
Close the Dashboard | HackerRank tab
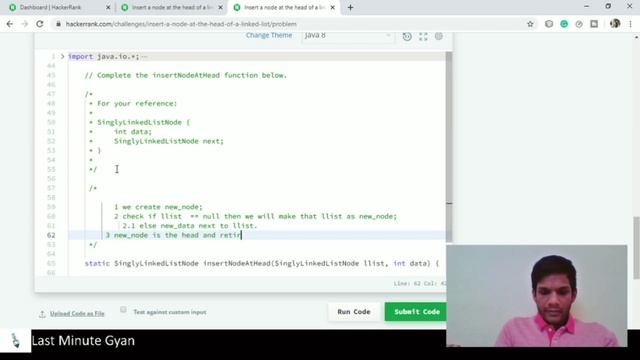108,7
